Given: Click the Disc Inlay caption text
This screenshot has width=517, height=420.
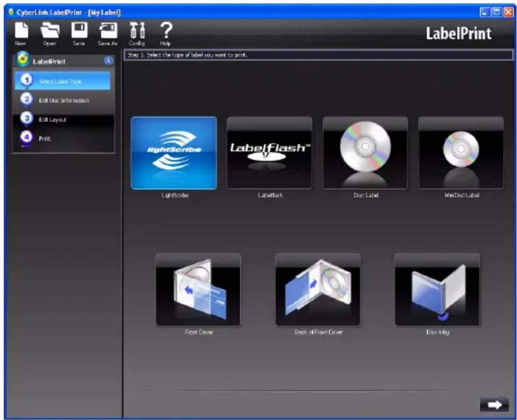Looking at the screenshot, I should (438, 332).
